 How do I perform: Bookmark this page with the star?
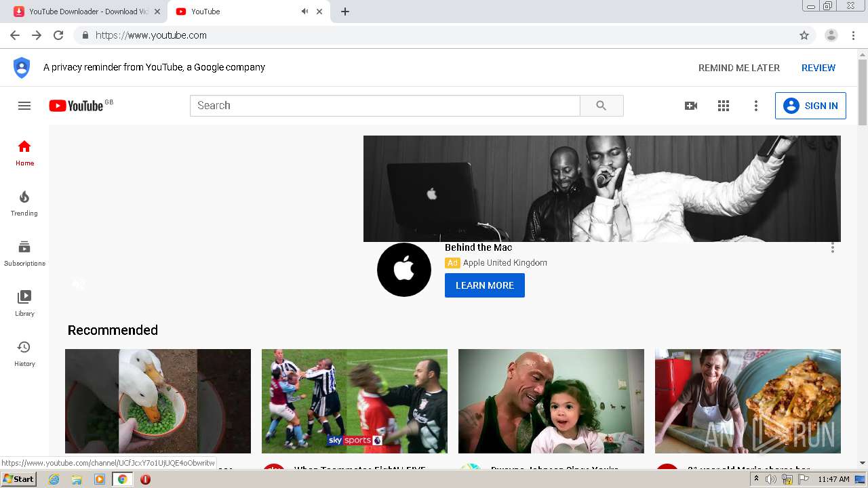pos(804,35)
